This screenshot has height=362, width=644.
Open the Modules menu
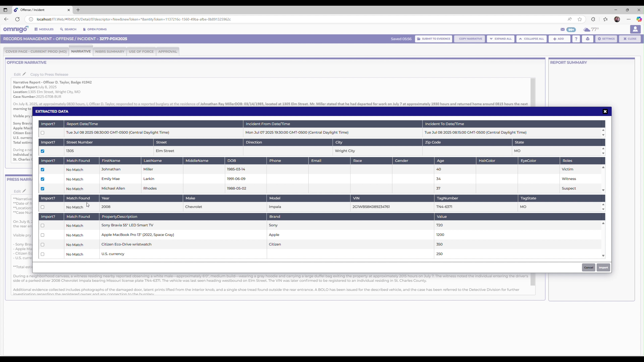(44, 29)
